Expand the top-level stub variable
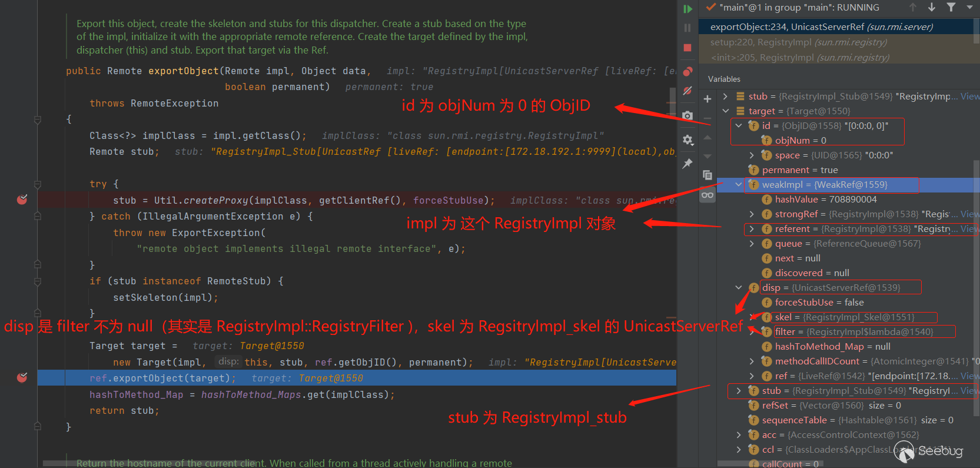This screenshot has height=468, width=980. [725, 96]
